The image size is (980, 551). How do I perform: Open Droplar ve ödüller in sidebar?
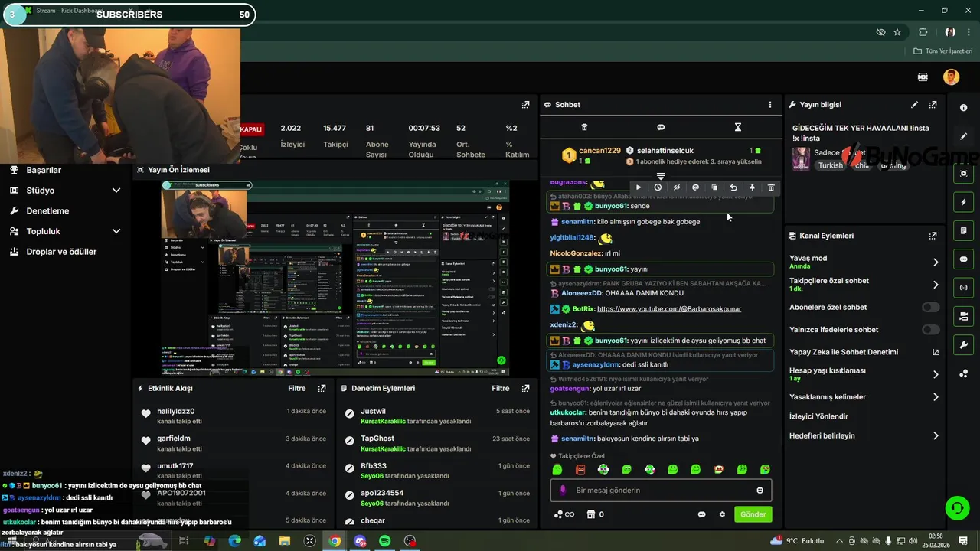click(61, 252)
